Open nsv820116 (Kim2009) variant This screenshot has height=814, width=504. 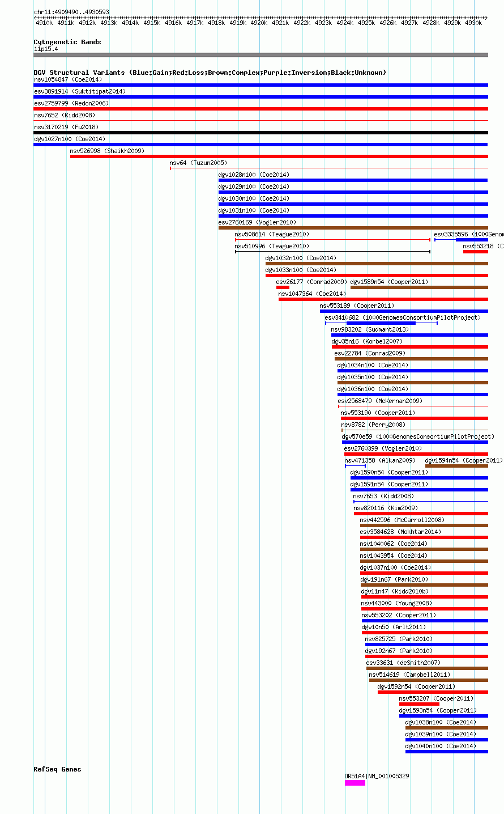click(x=386, y=508)
